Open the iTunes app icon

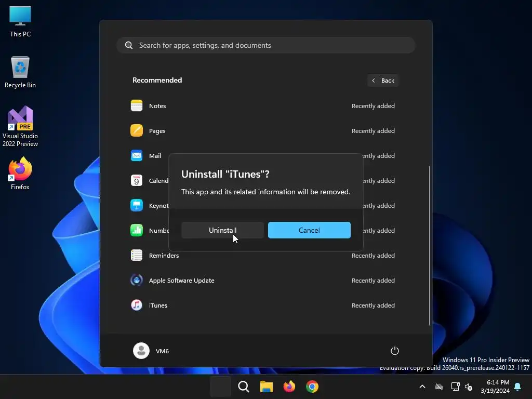tap(137, 305)
